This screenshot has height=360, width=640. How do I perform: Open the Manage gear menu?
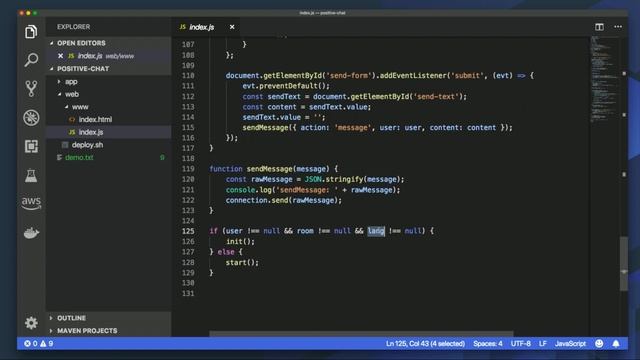31,323
